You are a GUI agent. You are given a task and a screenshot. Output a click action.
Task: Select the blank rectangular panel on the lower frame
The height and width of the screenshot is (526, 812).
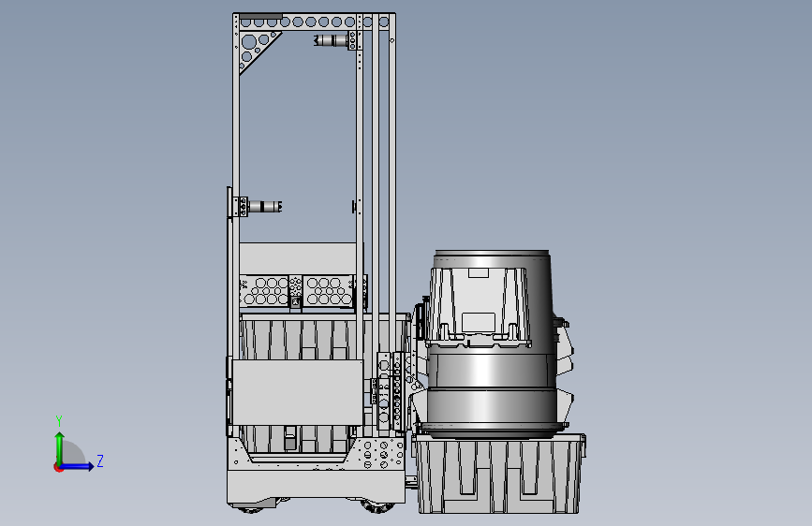tap(297, 392)
